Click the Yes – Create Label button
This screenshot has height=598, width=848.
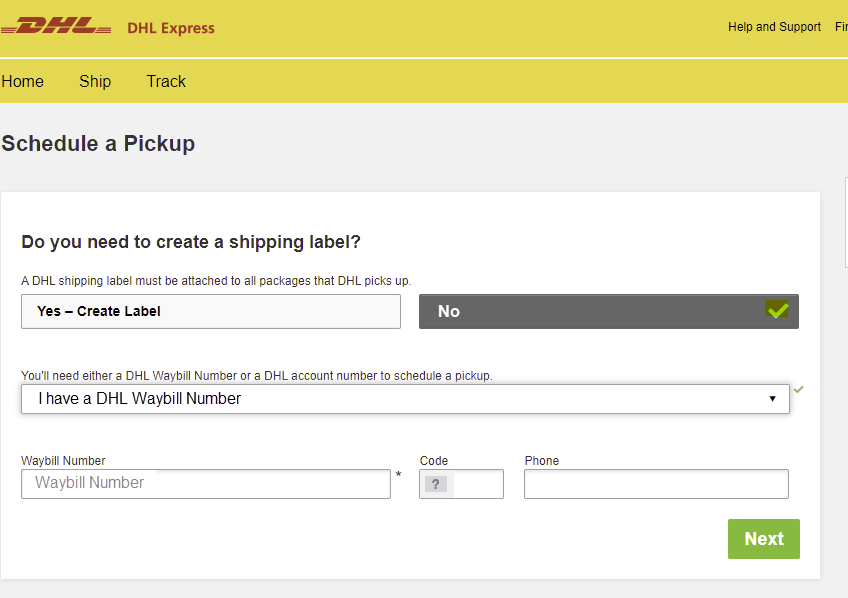[x=210, y=311]
